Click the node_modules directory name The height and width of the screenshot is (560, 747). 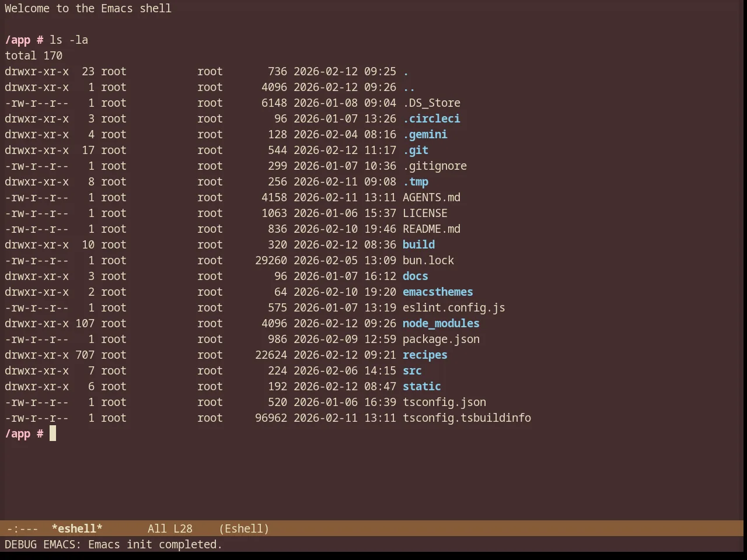click(441, 323)
